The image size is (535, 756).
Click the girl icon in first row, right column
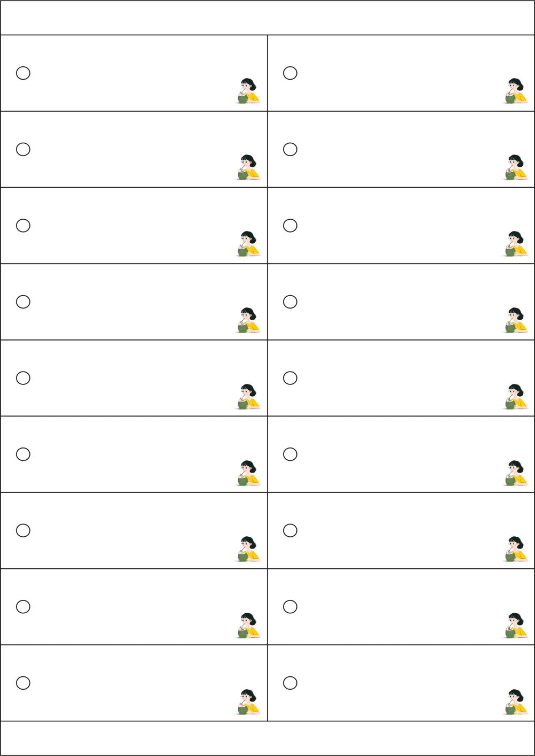tap(515, 91)
